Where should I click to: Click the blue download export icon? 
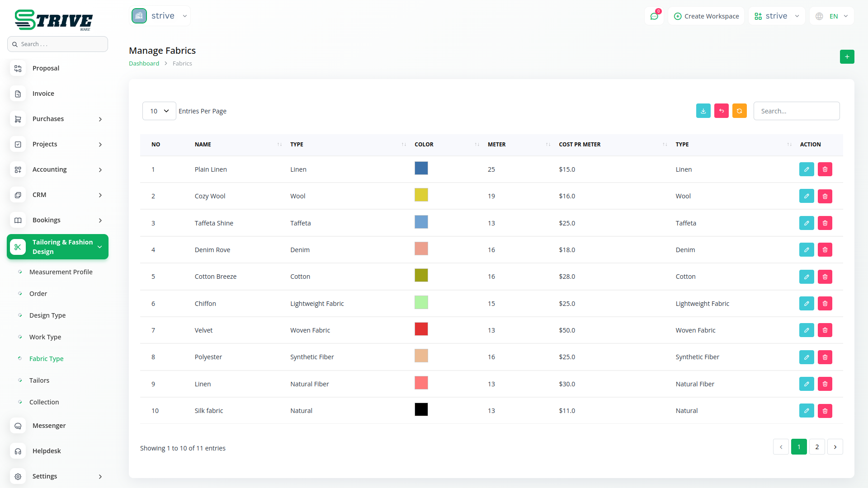pyautogui.click(x=703, y=111)
